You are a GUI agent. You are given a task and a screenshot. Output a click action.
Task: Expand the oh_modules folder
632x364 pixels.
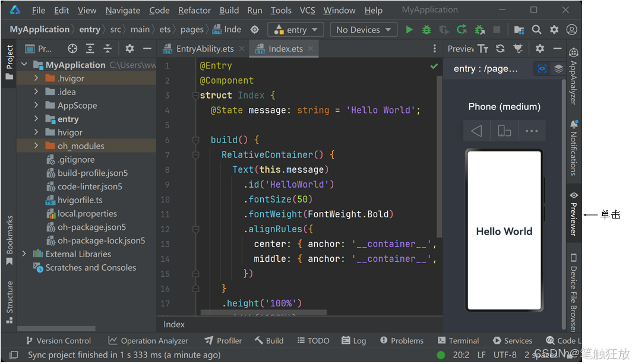(x=36, y=145)
